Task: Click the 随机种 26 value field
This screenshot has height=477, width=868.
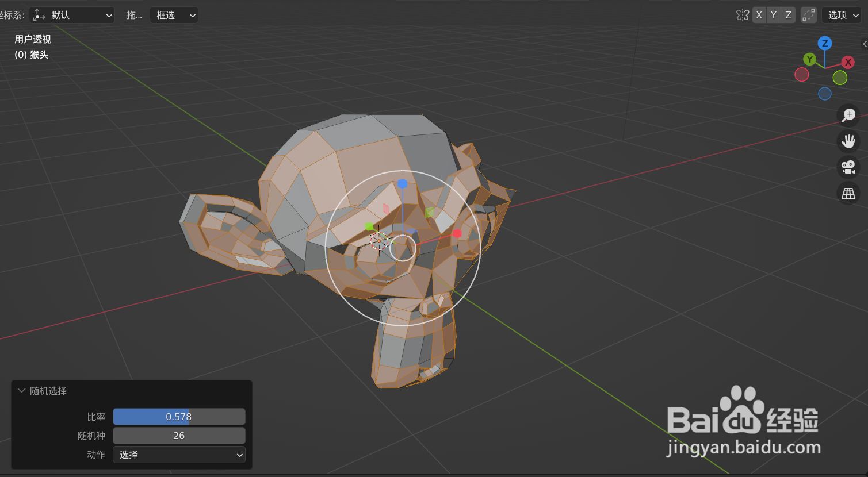Action: (179, 436)
